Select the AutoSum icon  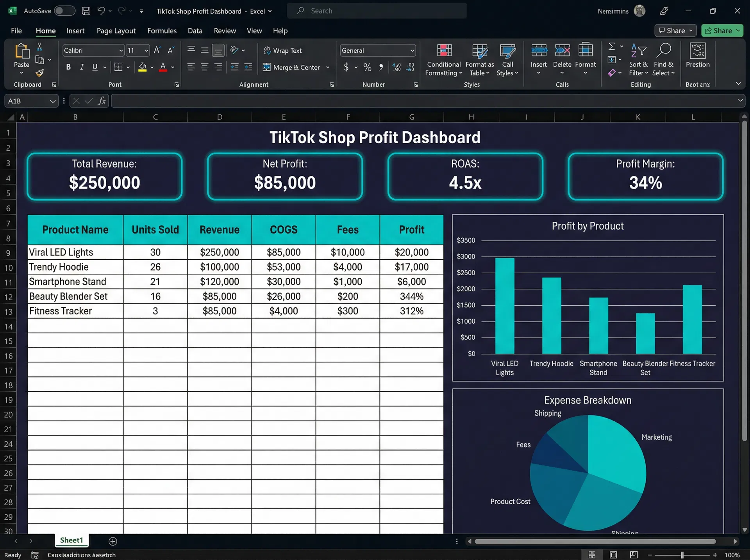click(612, 46)
